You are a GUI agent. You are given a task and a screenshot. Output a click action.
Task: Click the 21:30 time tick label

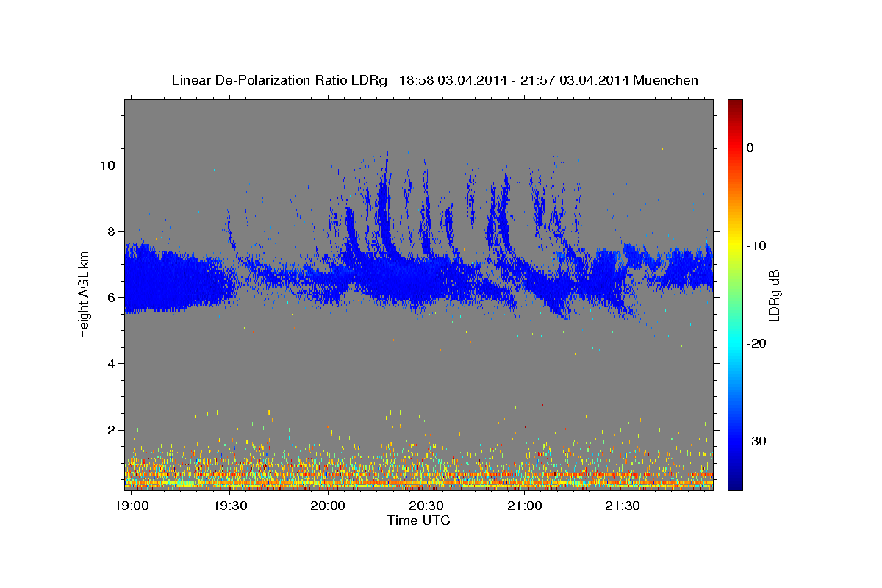[623, 506]
